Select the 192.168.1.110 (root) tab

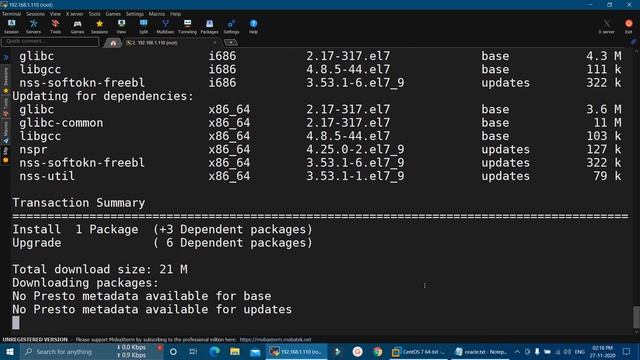click(171, 42)
